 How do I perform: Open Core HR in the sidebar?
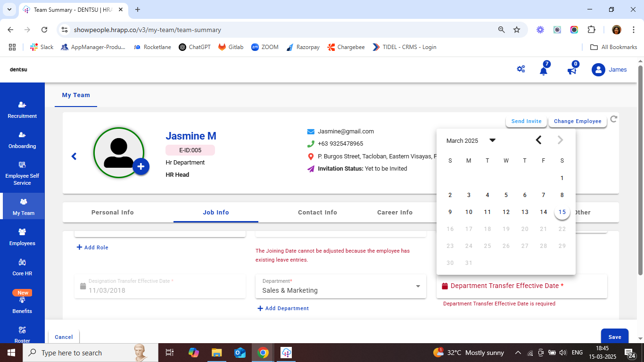(22, 267)
